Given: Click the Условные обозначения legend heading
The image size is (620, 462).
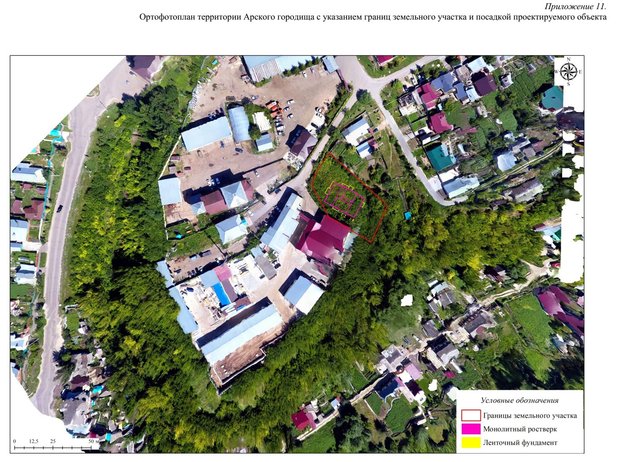Looking at the screenshot, I should pyautogui.click(x=520, y=398).
